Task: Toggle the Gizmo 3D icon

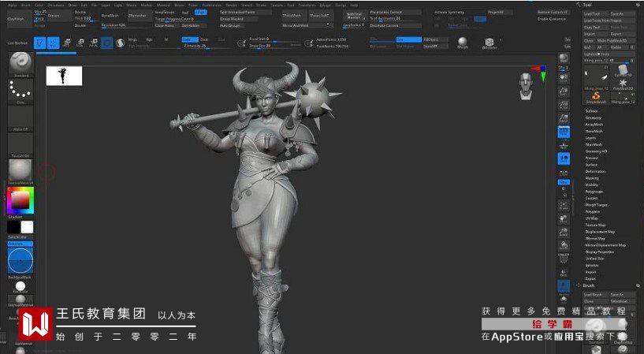Action: tap(107, 43)
